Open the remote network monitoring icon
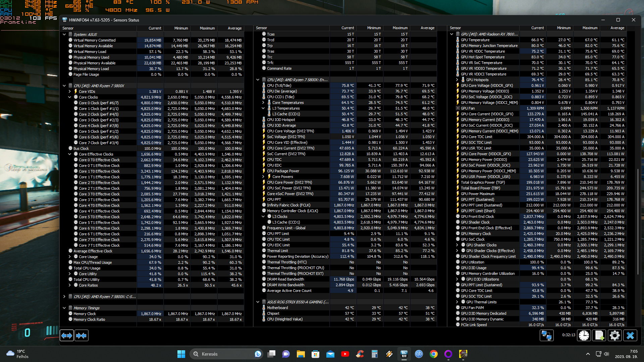Viewport: 644px width, 362px height. (x=546, y=336)
